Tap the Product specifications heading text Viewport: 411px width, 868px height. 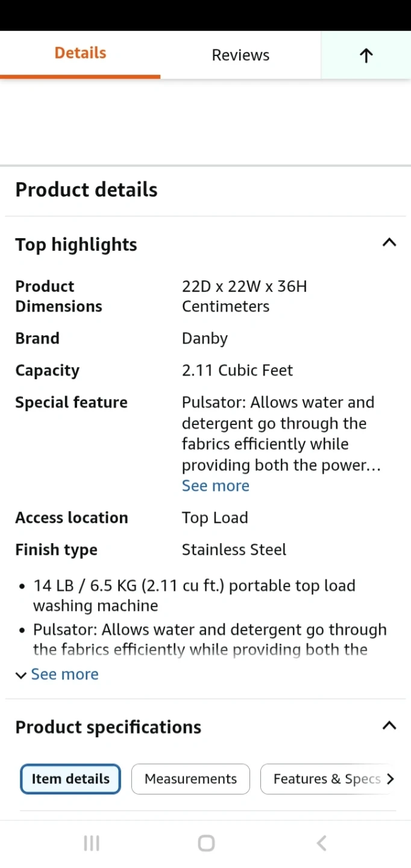[108, 727]
